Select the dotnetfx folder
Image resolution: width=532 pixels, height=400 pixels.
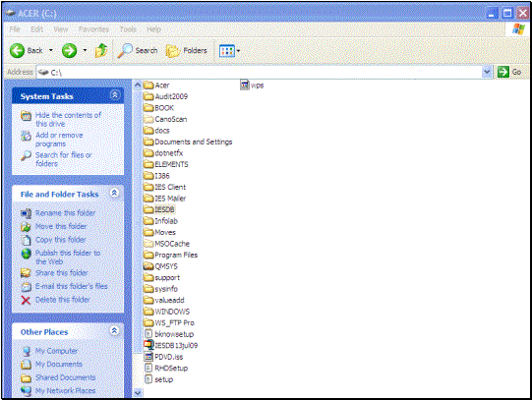163,153
